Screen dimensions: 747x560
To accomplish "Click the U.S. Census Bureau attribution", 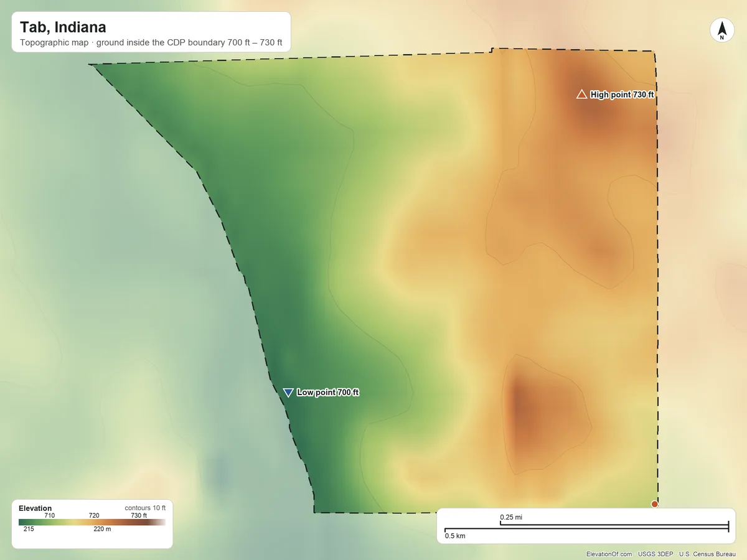I will tap(707, 554).
